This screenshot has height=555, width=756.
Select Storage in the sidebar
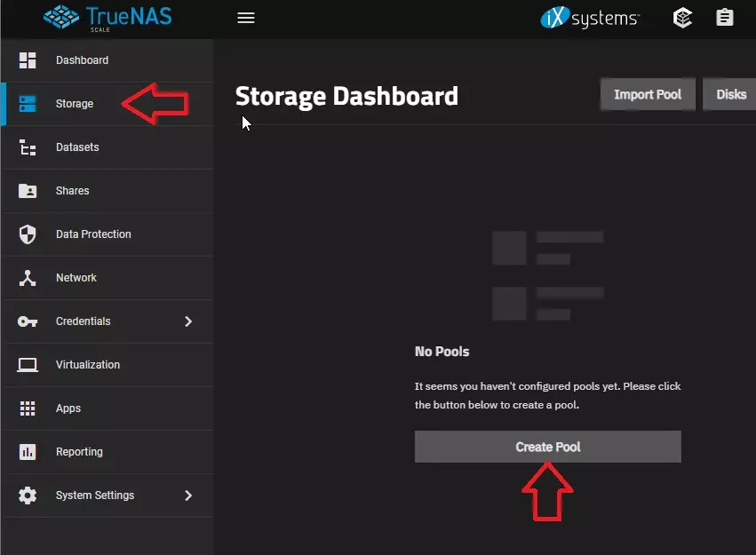pos(76,104)
